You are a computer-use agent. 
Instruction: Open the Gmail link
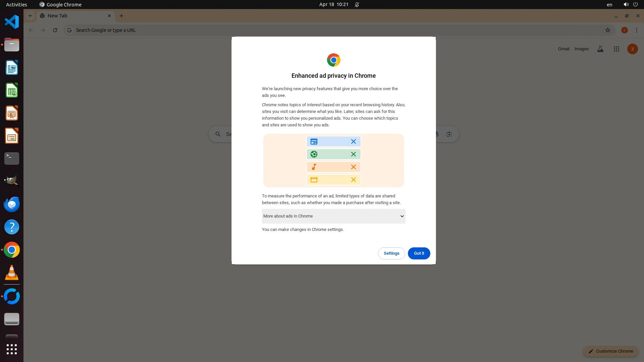tap(563, 49)
